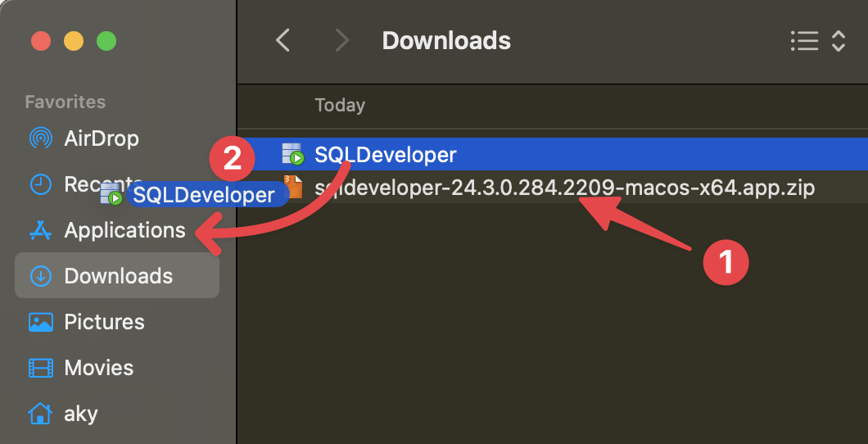Open the aky home folder
This screenshot has width=868, height=444.
[x=80, y=414]
